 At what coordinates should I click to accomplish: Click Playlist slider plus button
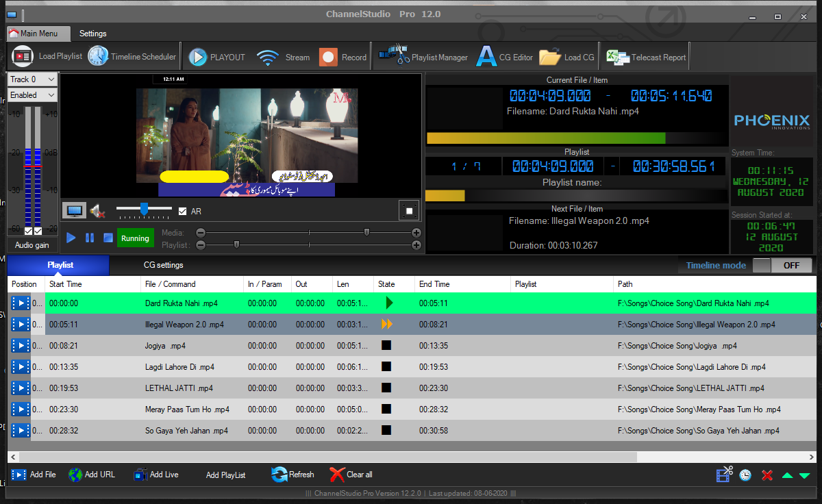coord(416,244)
